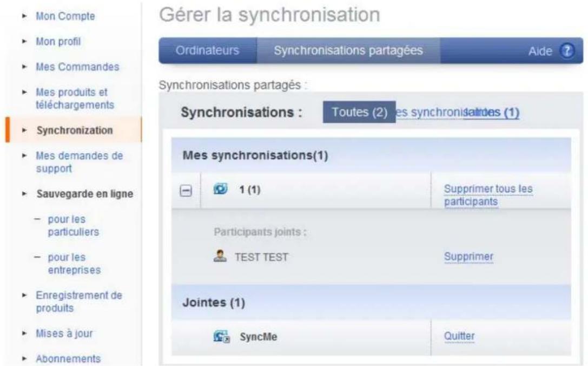Click the sync icon beside 1 (1)
This screenshot has height=366, width=588.
pyautogui.click(x=221, y=189)
